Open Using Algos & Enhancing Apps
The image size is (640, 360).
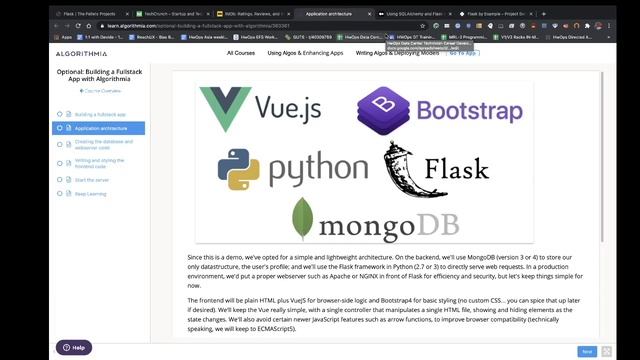click(x=305, y=53)
